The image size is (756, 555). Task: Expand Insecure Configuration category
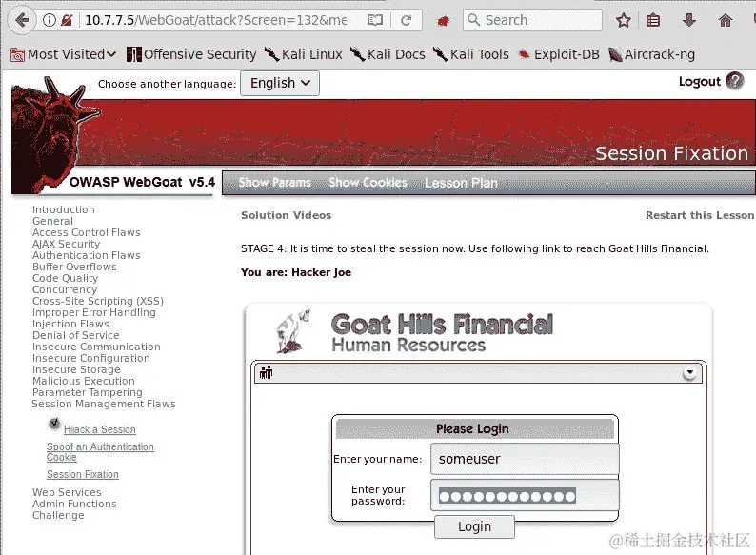pyautogui.click(x=91, y=358)
